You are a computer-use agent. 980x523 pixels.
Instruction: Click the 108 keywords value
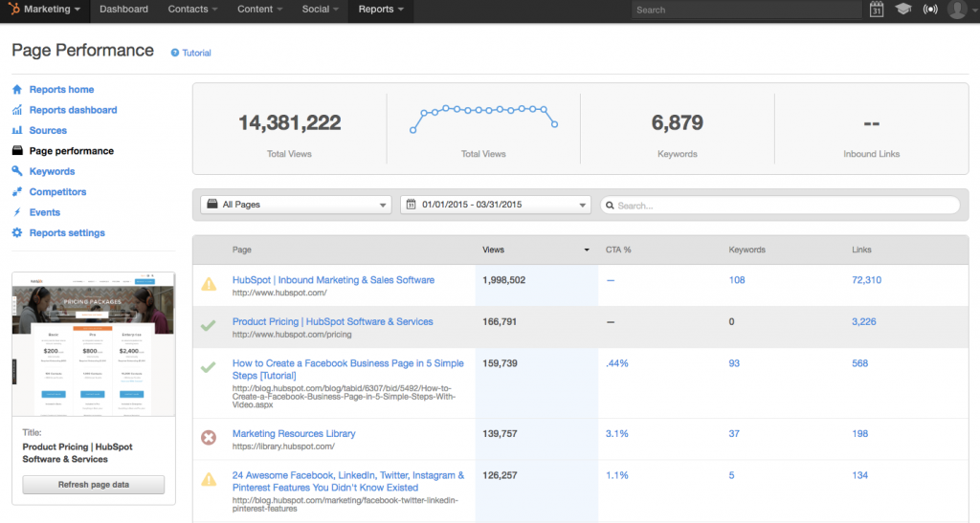point(737,280)
